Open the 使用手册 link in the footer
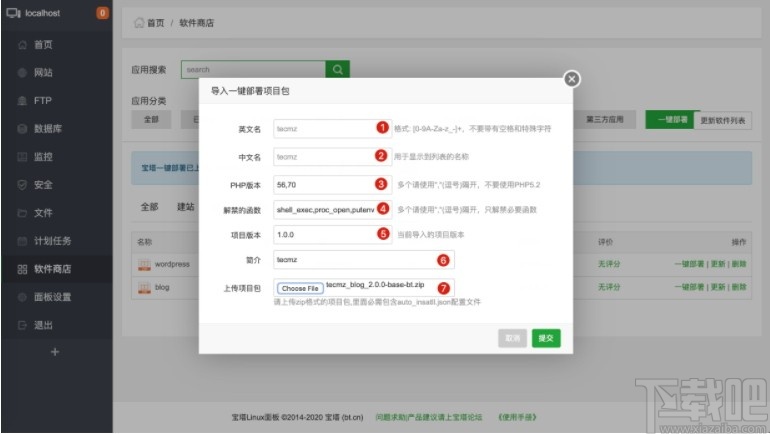770x434 pixels. pos(517,417)
